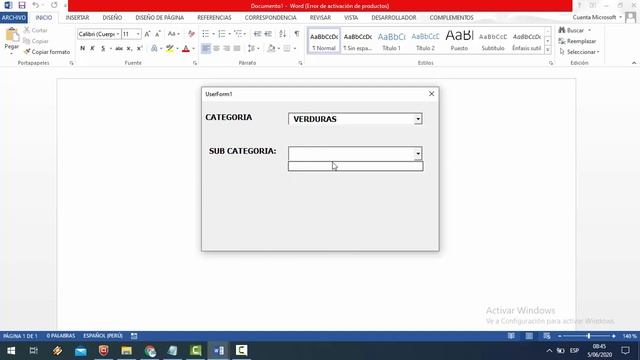The image size is (640, 360).
Task: Open the Reemplazar dialog
Action: [x=577, y=41]
